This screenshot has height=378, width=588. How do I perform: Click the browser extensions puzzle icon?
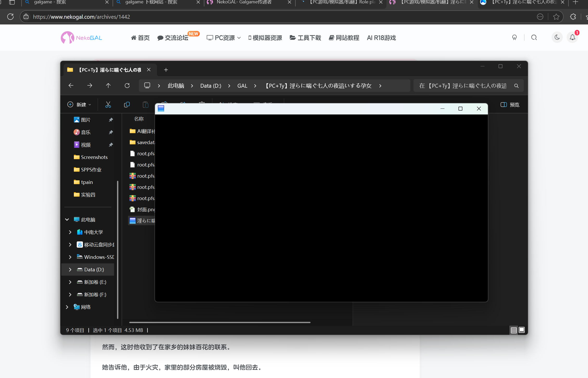573,17
